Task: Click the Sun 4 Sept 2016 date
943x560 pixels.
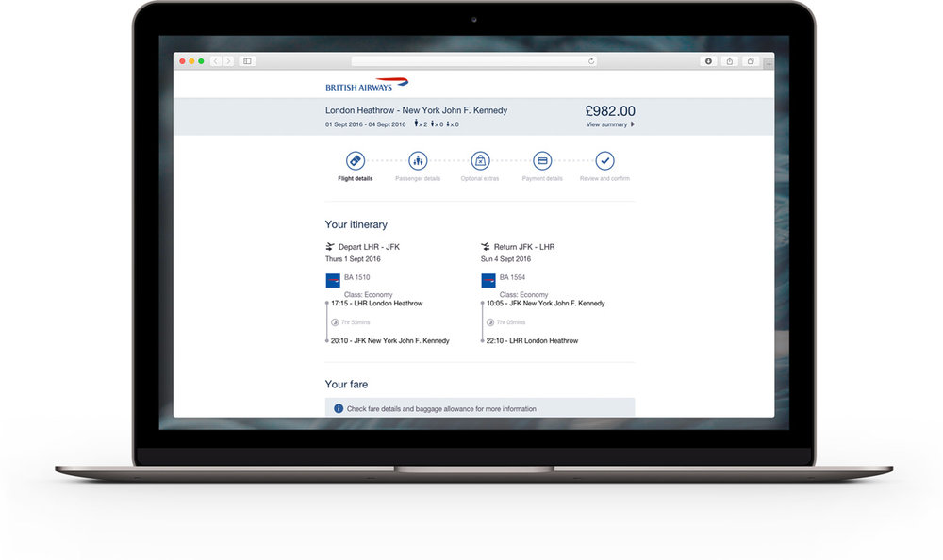Action: [505, 259]
